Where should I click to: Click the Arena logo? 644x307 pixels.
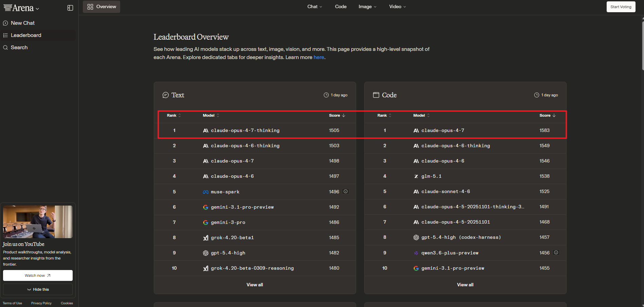[x=19, y=8]
